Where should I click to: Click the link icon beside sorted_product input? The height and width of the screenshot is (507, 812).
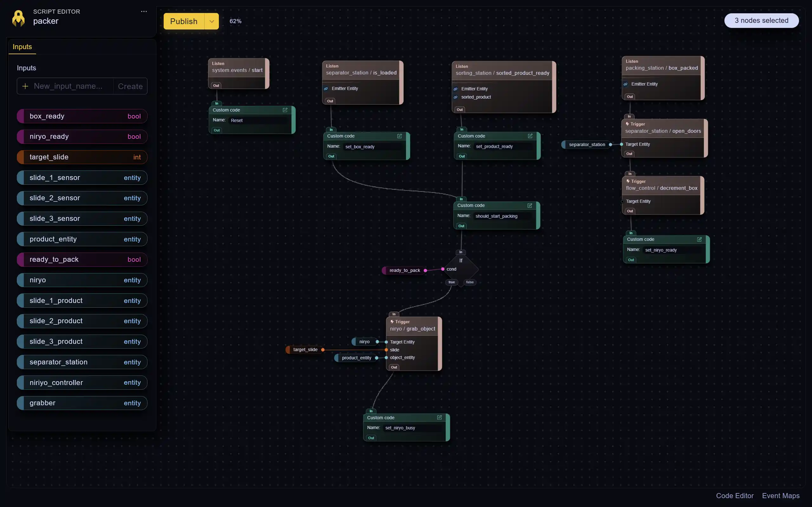pos(456,97)
